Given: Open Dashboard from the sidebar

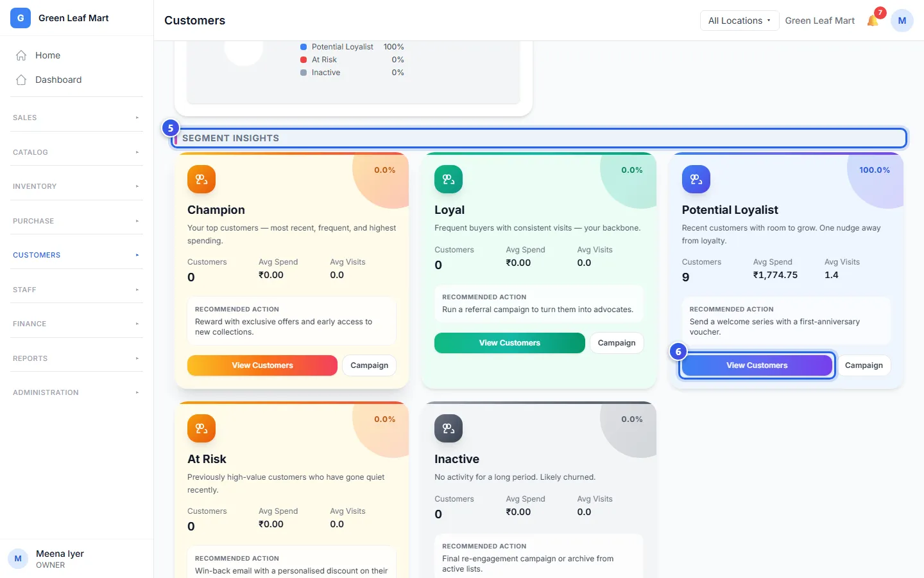Looking at the screenshot, I should [76, 80].
